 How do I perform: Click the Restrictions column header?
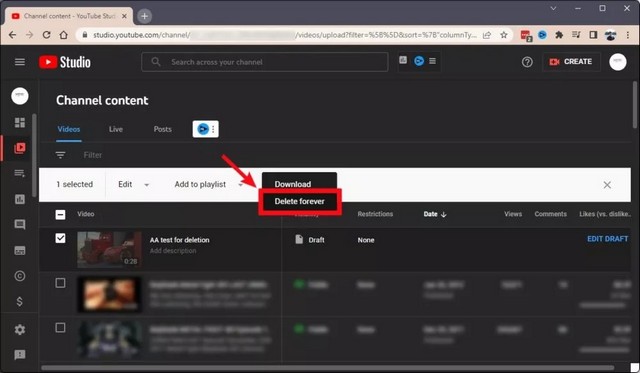pos(375,214)
